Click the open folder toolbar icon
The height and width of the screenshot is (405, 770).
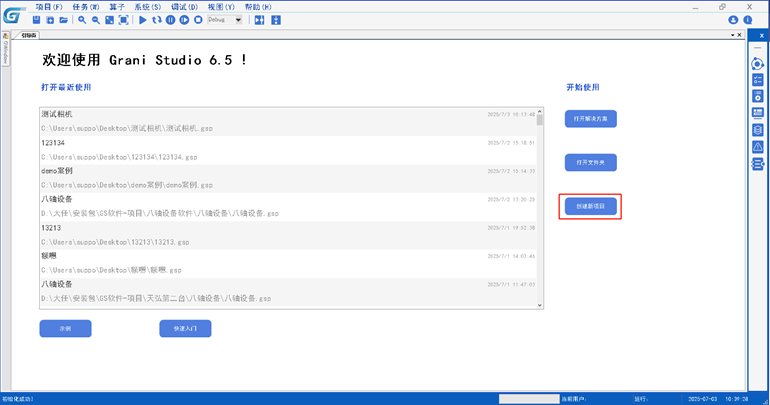[x=64, y=20]
